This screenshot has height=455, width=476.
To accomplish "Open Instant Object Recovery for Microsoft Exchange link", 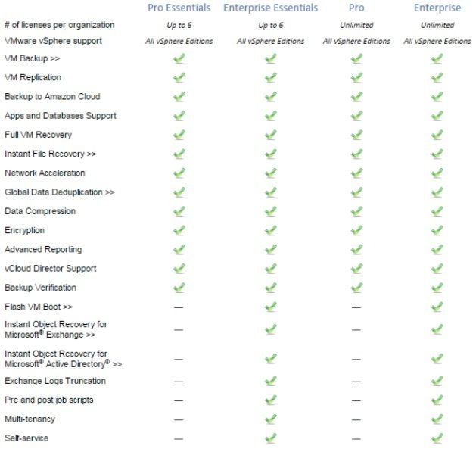I will pos(56,329).
